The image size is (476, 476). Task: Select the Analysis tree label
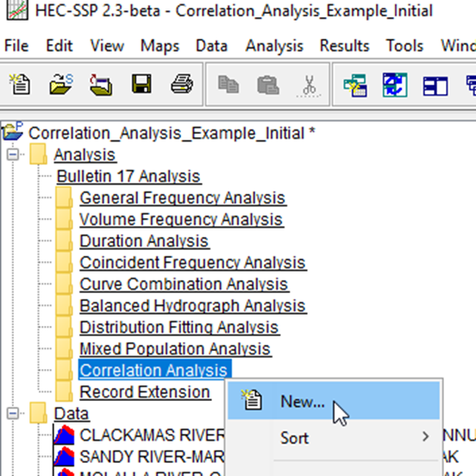(x=85, y=154)
